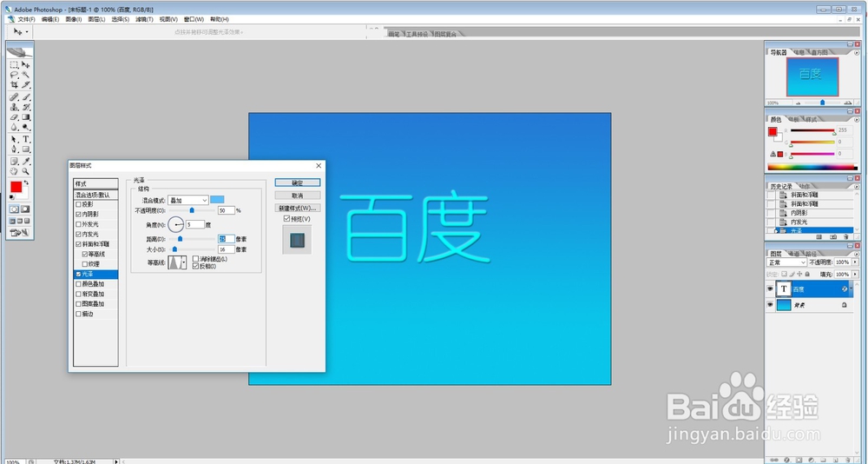Select the History Brush tool

(25, 107)
